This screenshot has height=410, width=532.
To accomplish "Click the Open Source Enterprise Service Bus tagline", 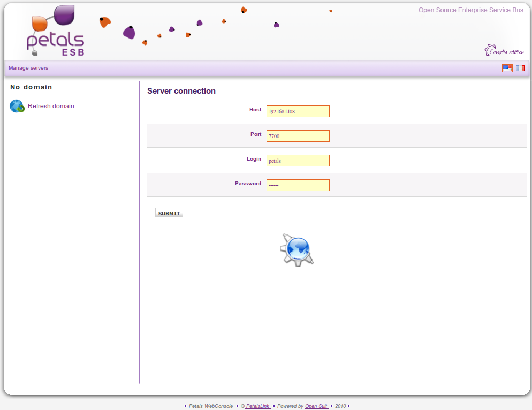I will 470,10.
